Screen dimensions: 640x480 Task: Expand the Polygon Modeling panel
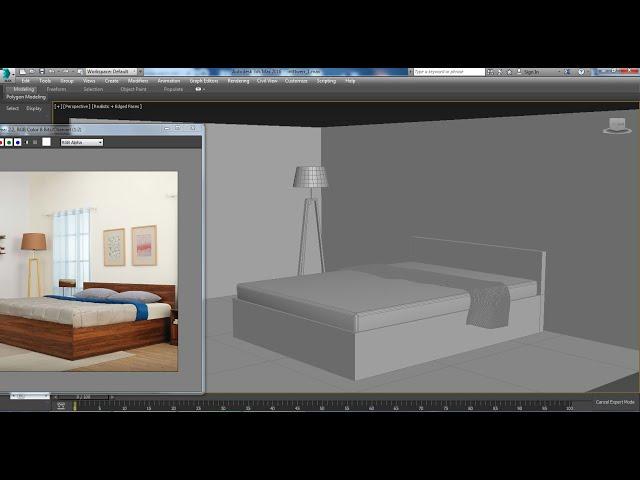pyautogui.click(x=26, y=97)
